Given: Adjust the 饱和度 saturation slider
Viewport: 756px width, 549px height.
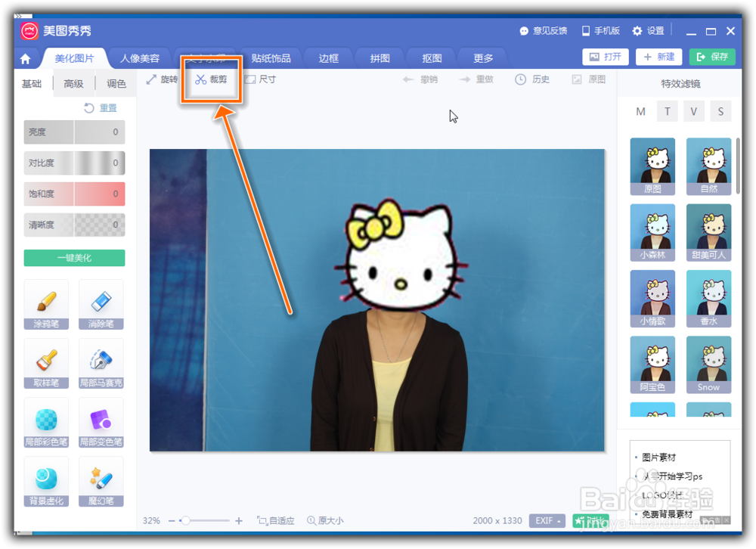Looking at the screenshot, I should pyautogui.click(x=74, y=194).
